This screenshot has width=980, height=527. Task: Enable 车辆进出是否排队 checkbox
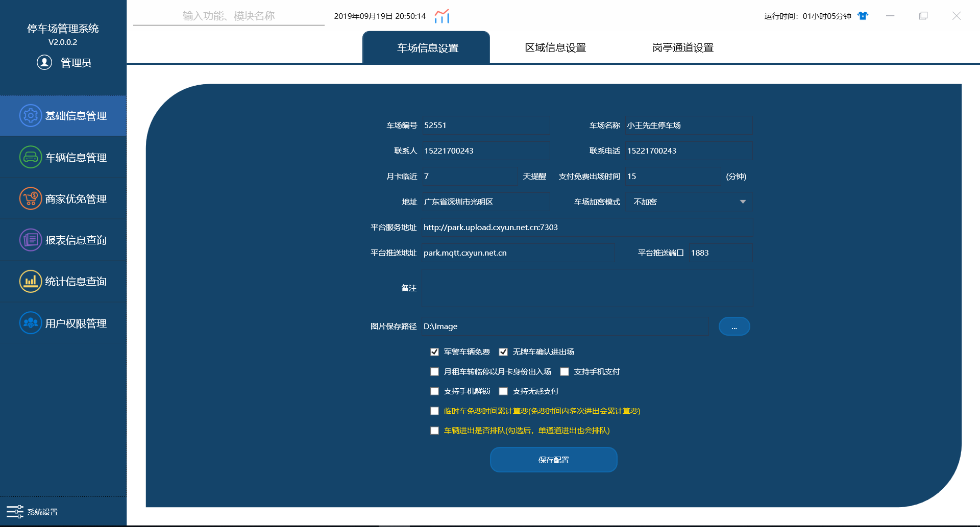click(434, 431)
